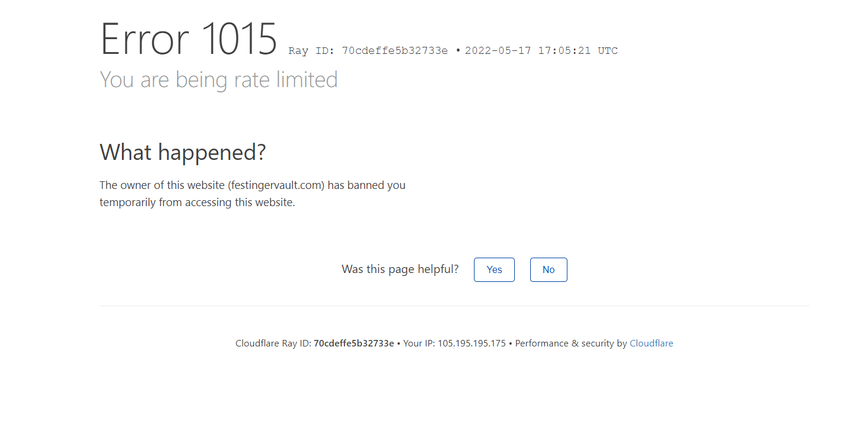Click the festingervault.com domain text
This screenshot has width=868, height=427.
click(x=276, y=185)
